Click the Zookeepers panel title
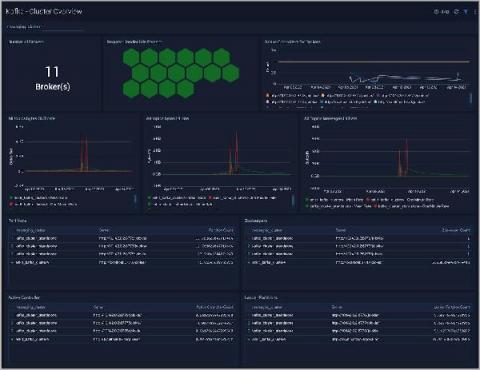Image resolution: width=480 pixels, height=370 pixels. pos(256,221)
